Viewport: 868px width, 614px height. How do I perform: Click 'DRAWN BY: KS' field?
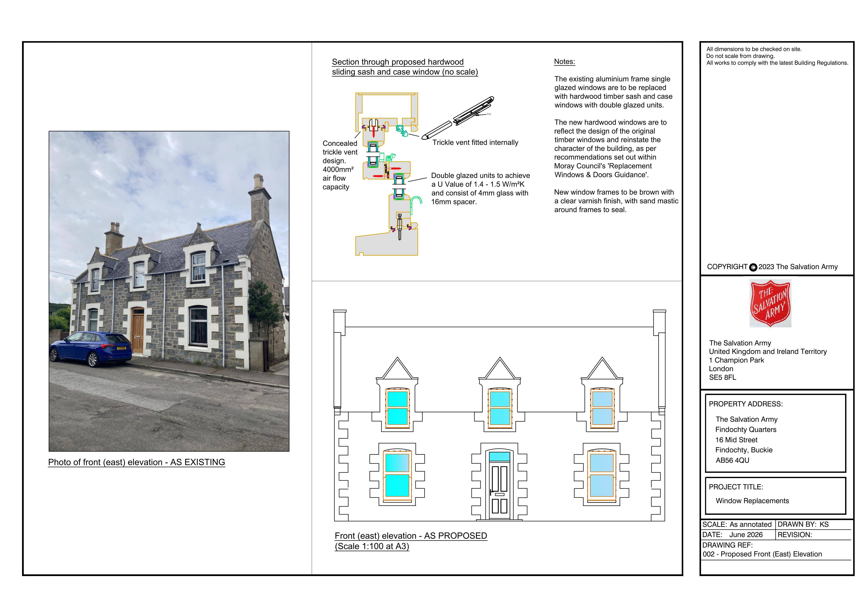click(x=803, y=525)
